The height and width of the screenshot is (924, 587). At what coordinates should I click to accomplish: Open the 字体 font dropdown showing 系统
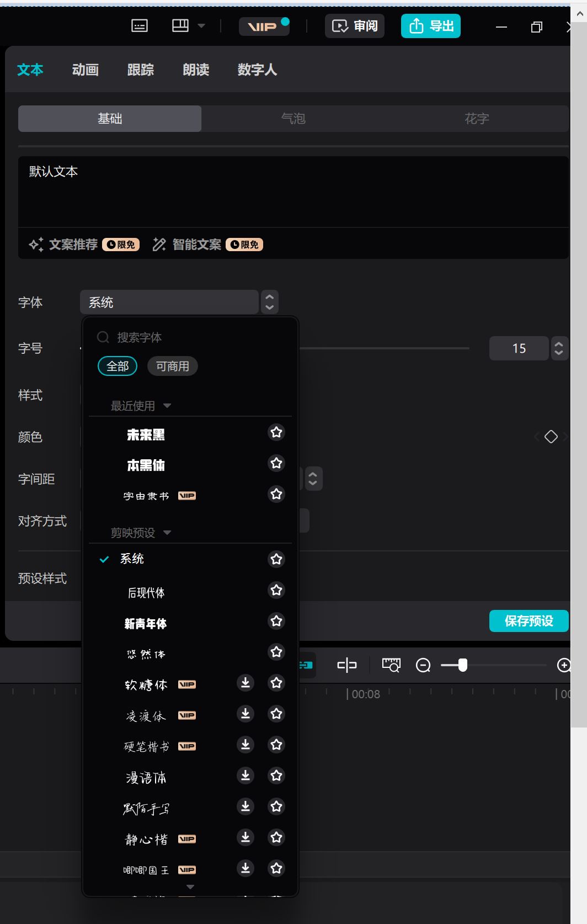click(x=169, y=302)
